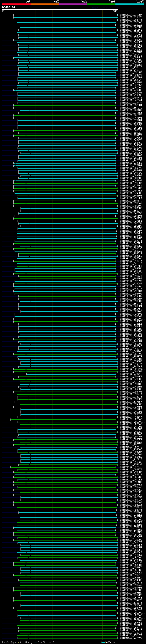146x644 pixels.
Task: Click UniRef100_Q9M5W3 sequence name
Action: click(131, 371)
